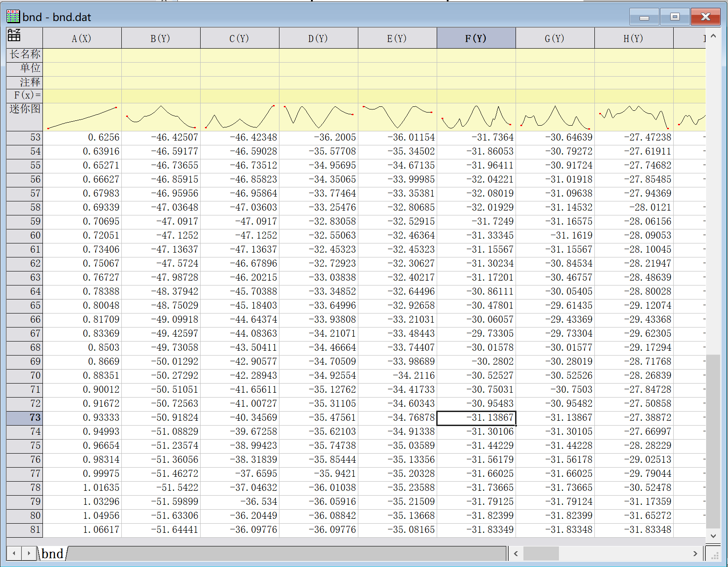Open the sparkline thumbnail of column B
The image size is (728, 567).
pyautogui.click(x=161, y=117)
